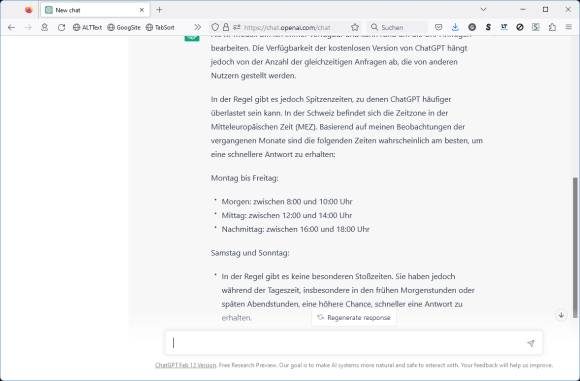Click 'Nachmittag: zwischen 16:00 und 18:00 Uhr'
Screen dimensions: 580x381
click(296, 229)
